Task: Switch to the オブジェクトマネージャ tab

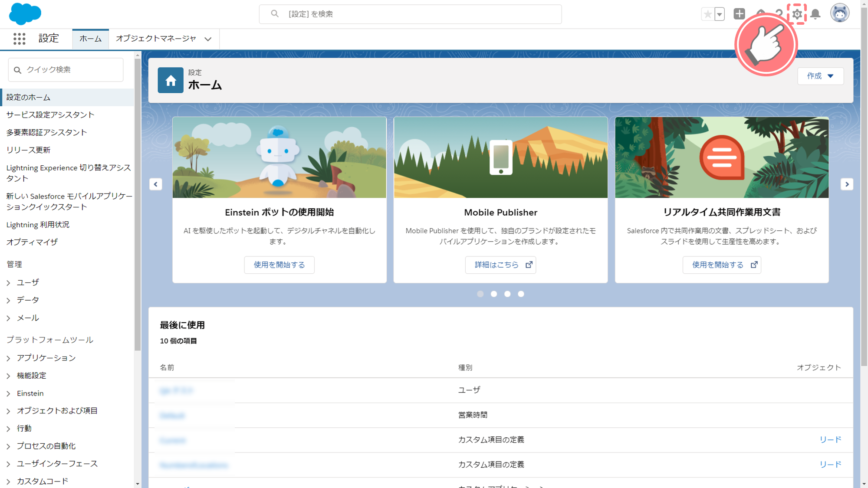Action: [156, 39]
